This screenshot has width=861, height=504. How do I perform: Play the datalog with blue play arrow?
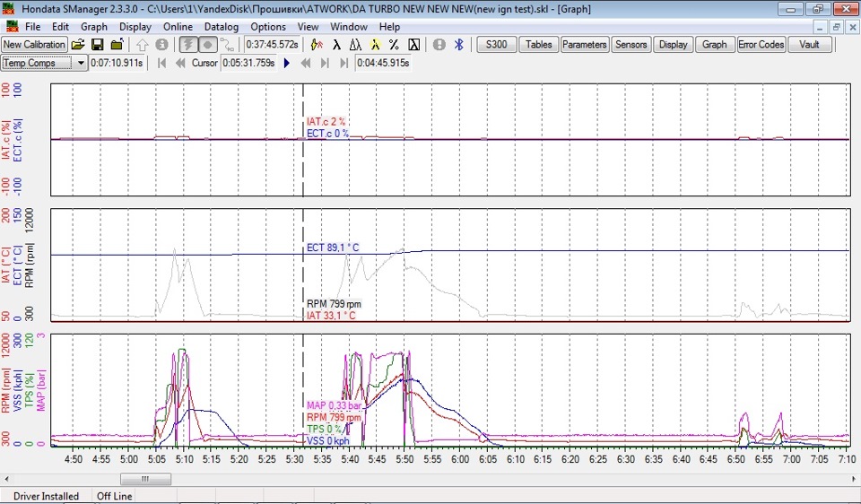287,63
